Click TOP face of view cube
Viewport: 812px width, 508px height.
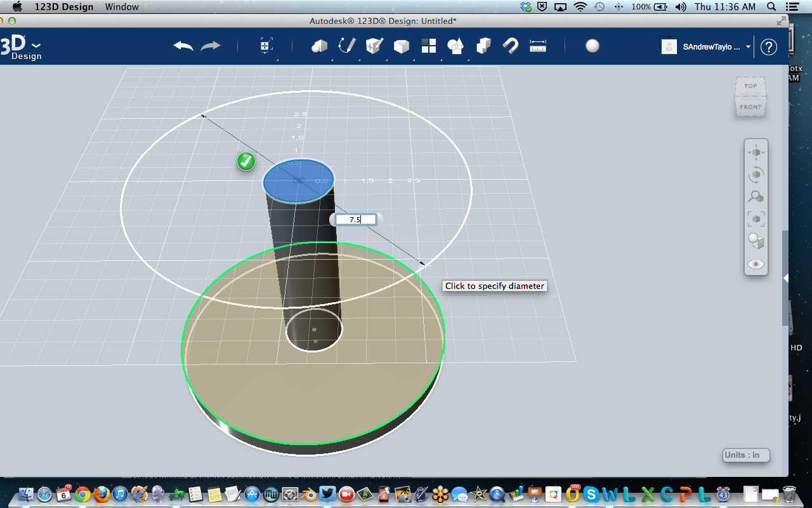click(x=750, y=86)
